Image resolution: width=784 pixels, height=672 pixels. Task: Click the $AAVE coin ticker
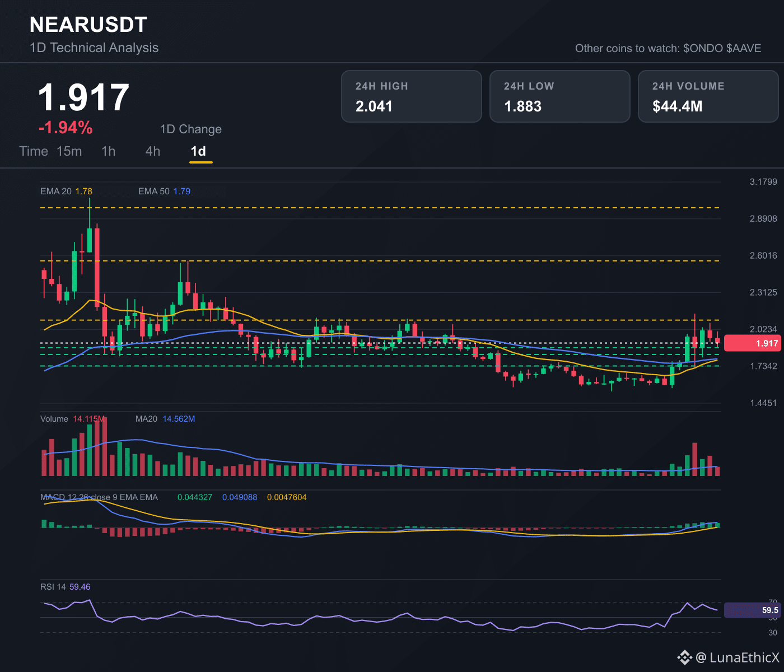pyautogui.click(x=744, y=48)
